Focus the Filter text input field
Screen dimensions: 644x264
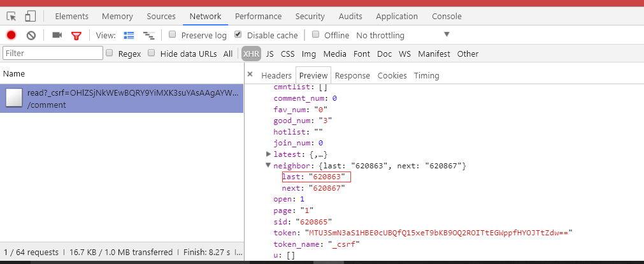53,53
